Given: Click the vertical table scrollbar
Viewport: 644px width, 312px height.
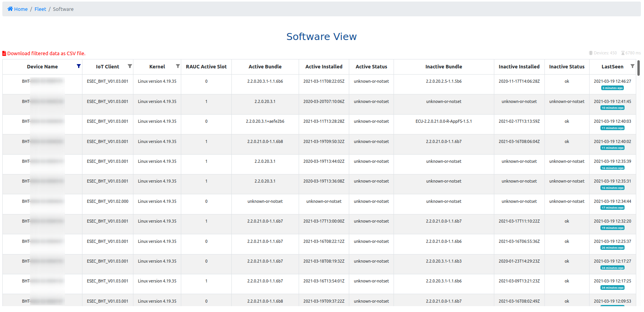Looking at the screenshot, I should [x=639, y=68].
